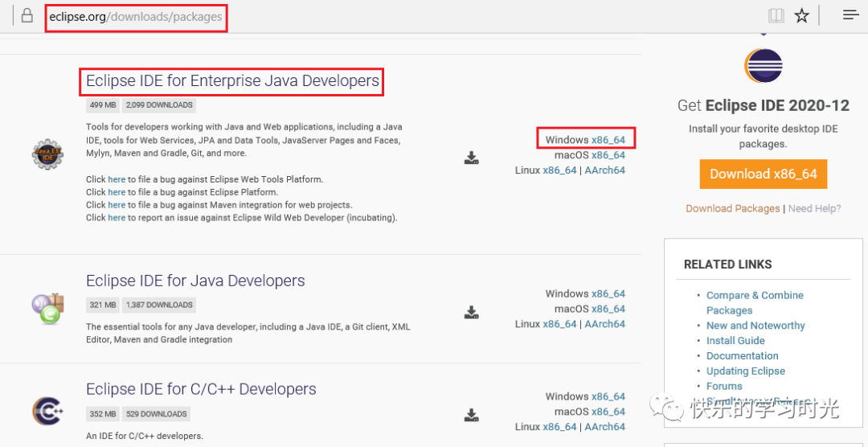Open the Updating Eclipse link
The width and height of the screenshot is (868, 447).
(746, 371)
